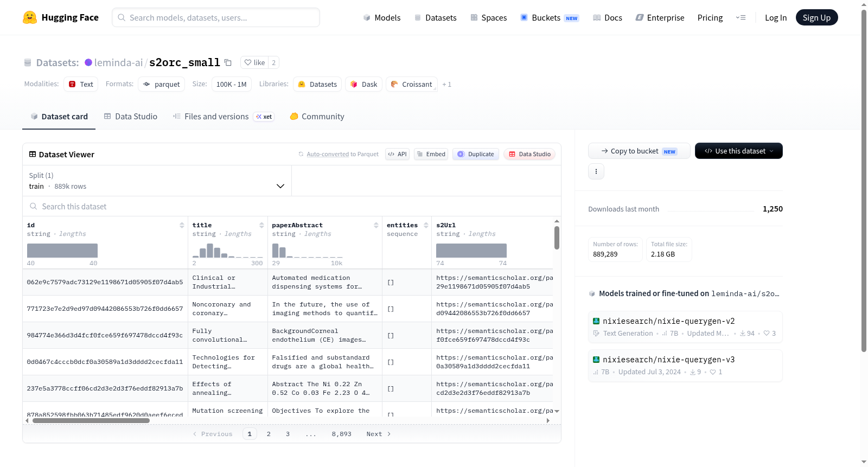
Task: Click the search magnifier in dataset search
Action: click(34, 207)
